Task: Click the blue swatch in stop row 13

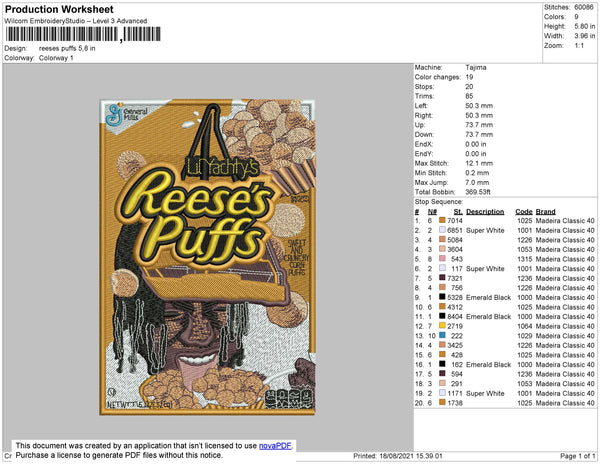Action: click(x=442, y=335)
